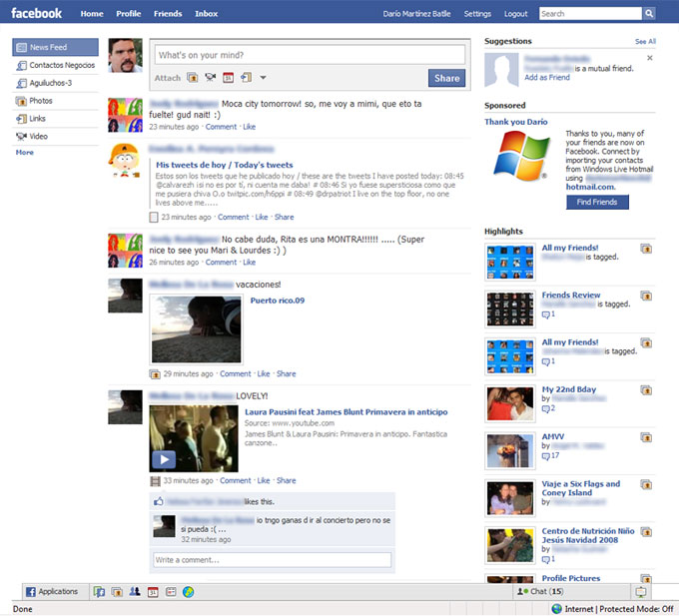The width and height of the screenshot is (679, 616).
Task: Go to Home in top navigation
Action: 92,14
